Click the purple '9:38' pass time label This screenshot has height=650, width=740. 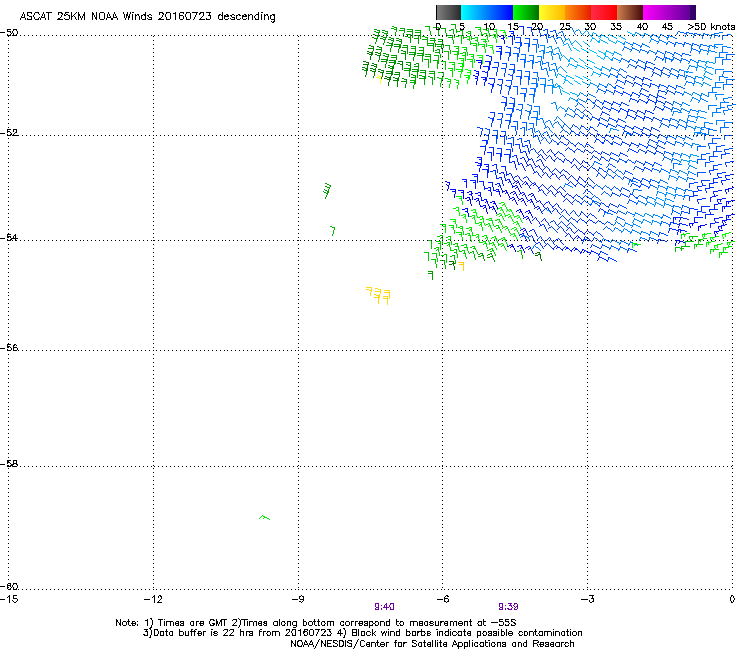click(508, 607)
